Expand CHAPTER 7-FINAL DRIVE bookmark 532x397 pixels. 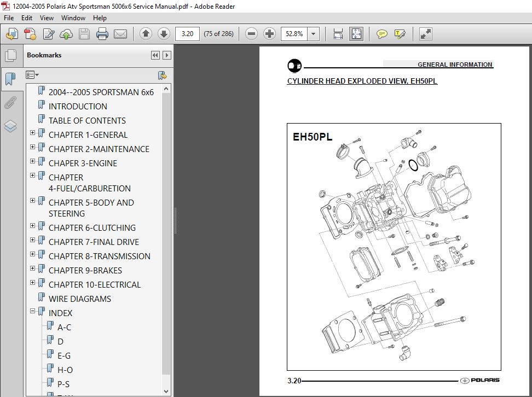point(33,240)
